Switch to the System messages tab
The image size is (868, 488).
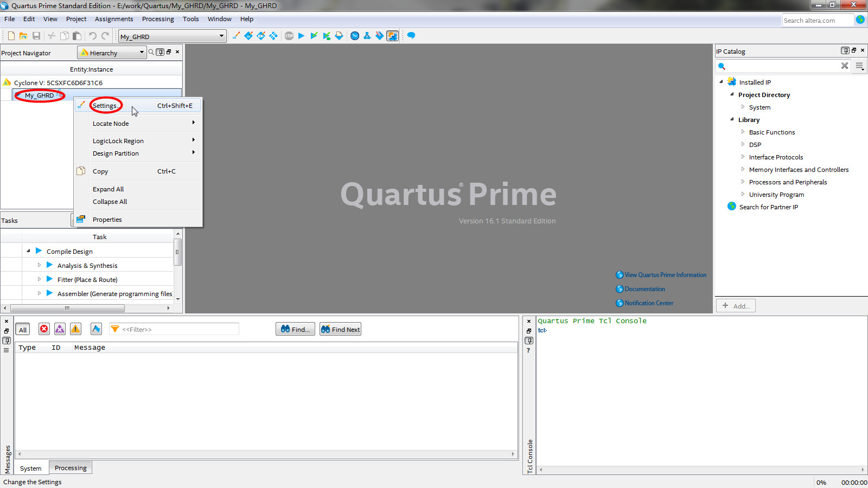tap(31, 468)
